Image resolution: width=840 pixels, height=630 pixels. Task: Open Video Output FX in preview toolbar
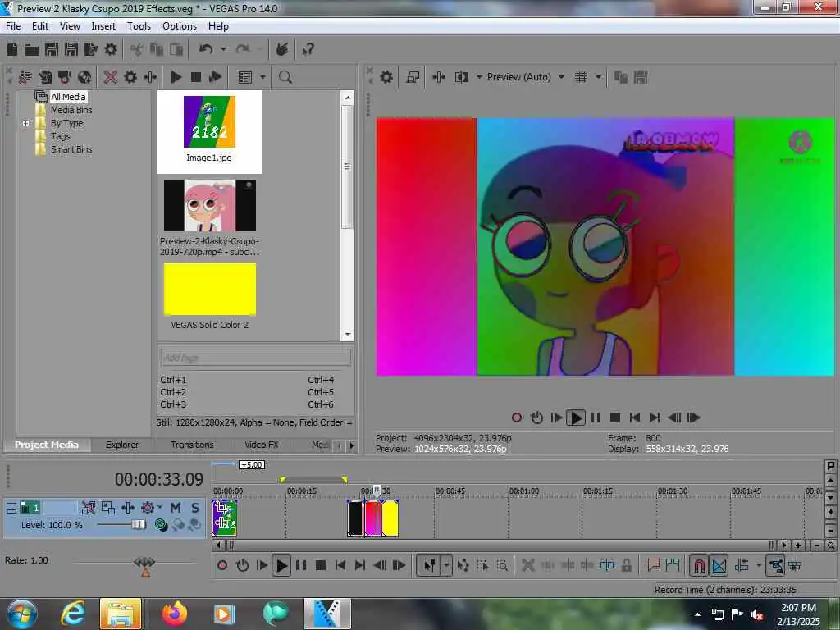point(439,77)
